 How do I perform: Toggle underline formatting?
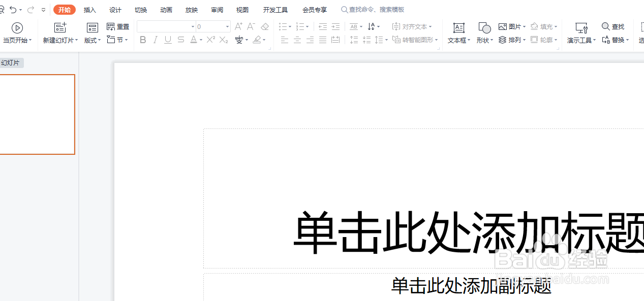(168, 40)
